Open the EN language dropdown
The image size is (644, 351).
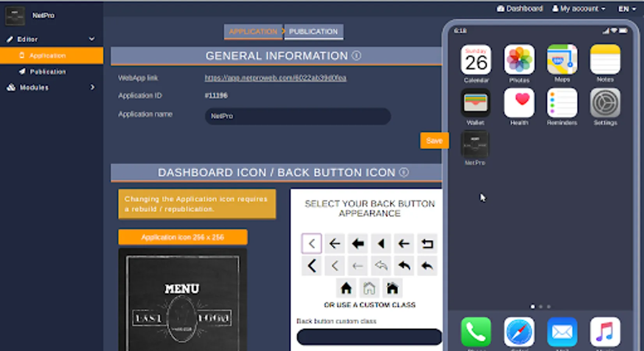(x=627, y=9)
